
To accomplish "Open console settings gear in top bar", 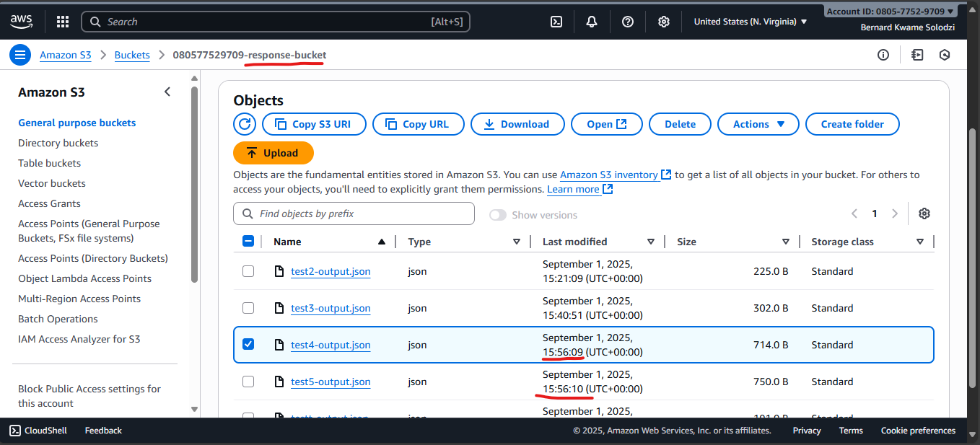I will click(x=664, y=22).
